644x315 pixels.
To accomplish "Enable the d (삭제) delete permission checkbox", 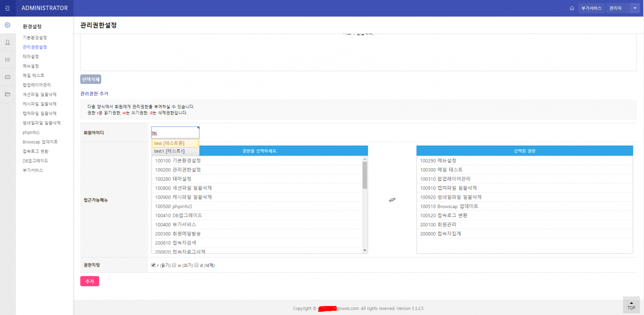I will pyautogui.click(x=196, y=265).
